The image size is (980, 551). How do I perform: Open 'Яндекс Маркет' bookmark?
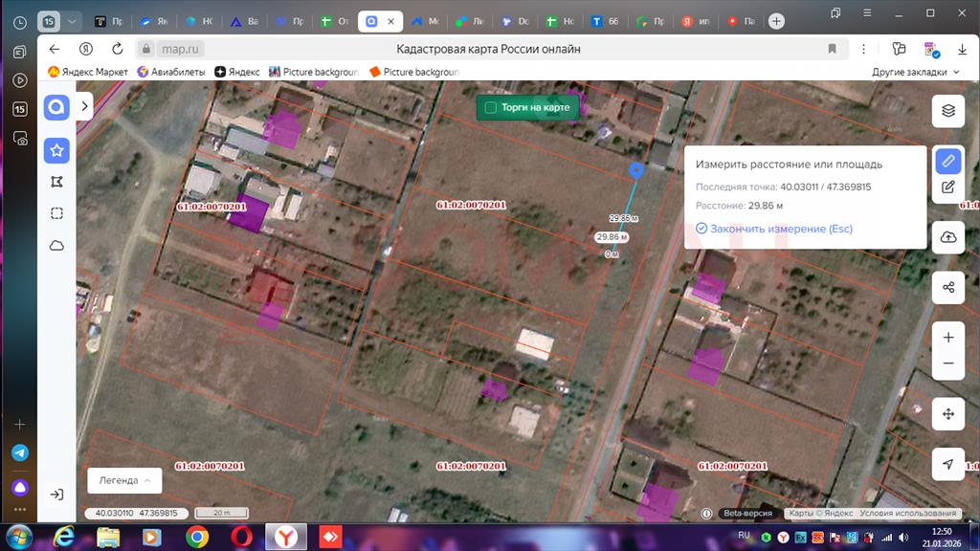(88, 72)
